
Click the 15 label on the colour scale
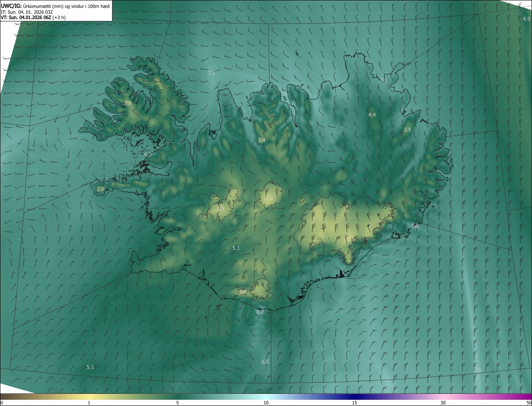[355, 403]
